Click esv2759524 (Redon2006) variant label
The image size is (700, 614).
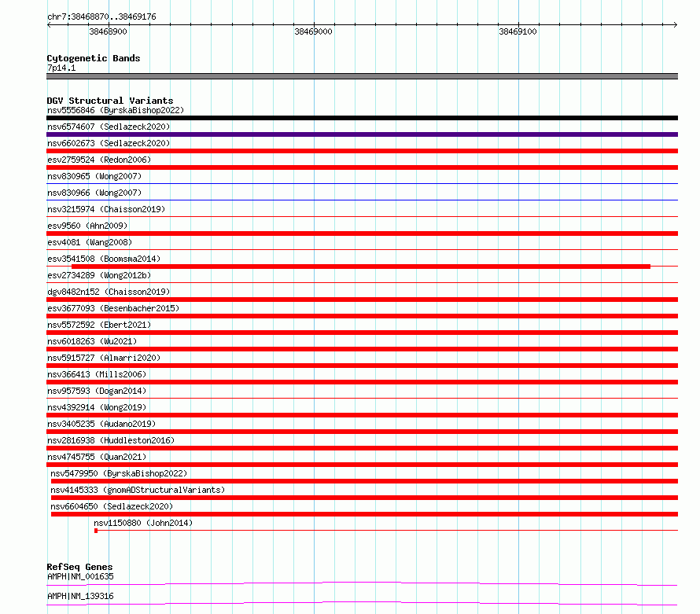(x=99, y=160)
